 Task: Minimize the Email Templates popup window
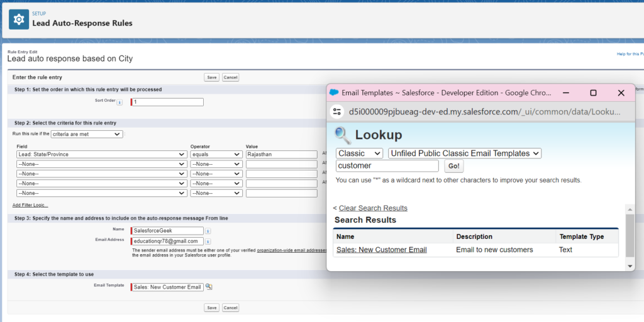coord(565,93)
